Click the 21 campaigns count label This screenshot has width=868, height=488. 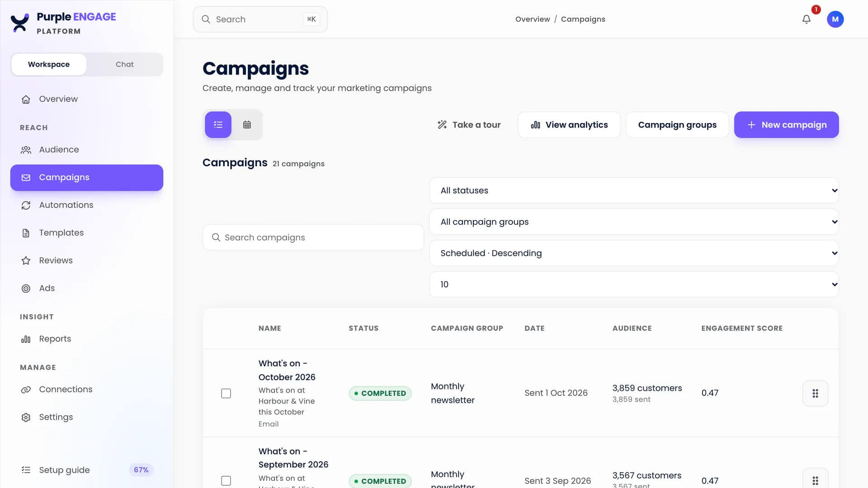[x=298, y=164]
